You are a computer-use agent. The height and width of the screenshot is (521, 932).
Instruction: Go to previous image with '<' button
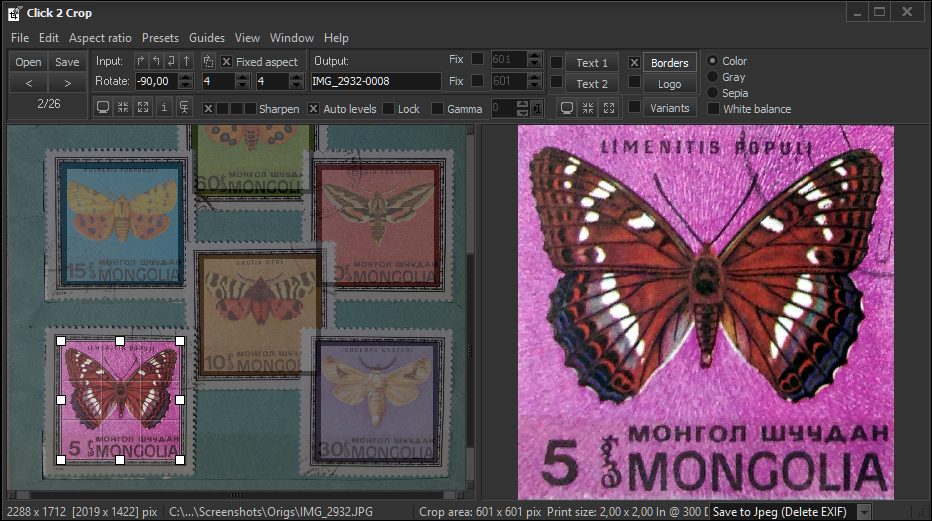(x=29, y=83)
